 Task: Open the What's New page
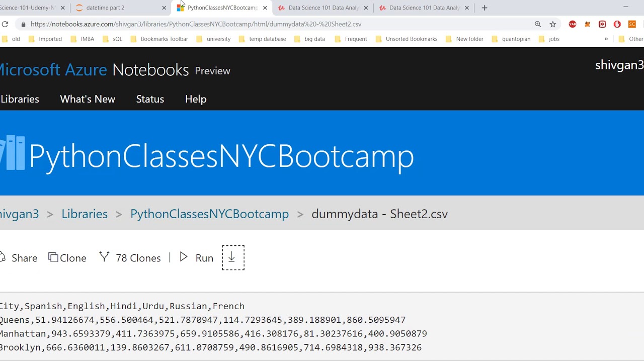pyautogui.click(x=88, y=99)
